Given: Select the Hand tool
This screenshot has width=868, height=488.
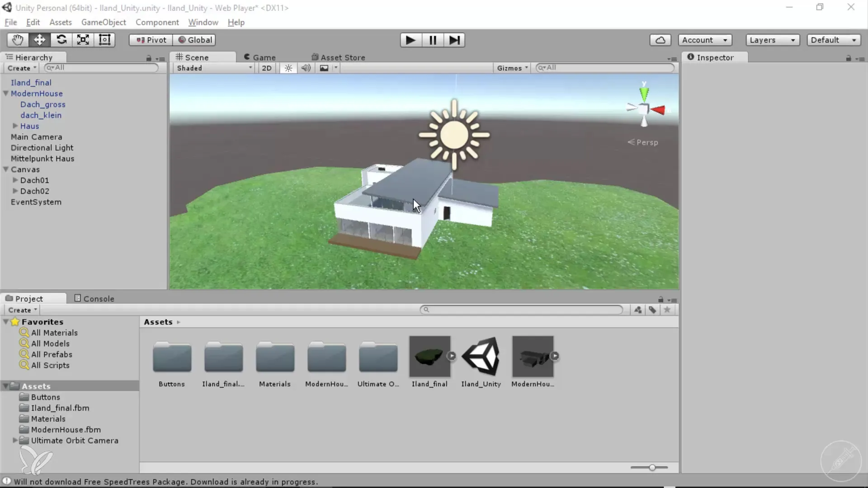Looking at the screenshot, I should coord(18,40).
